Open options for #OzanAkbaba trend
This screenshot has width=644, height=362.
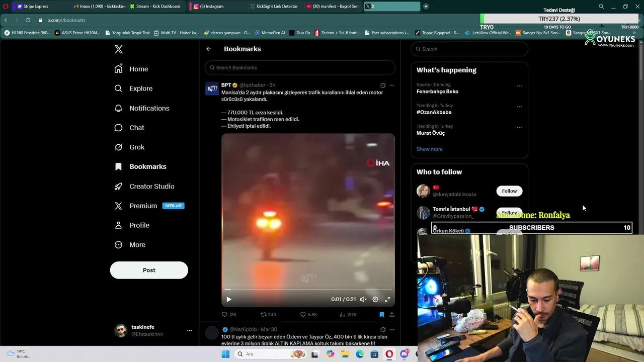(x=519, y=107)
